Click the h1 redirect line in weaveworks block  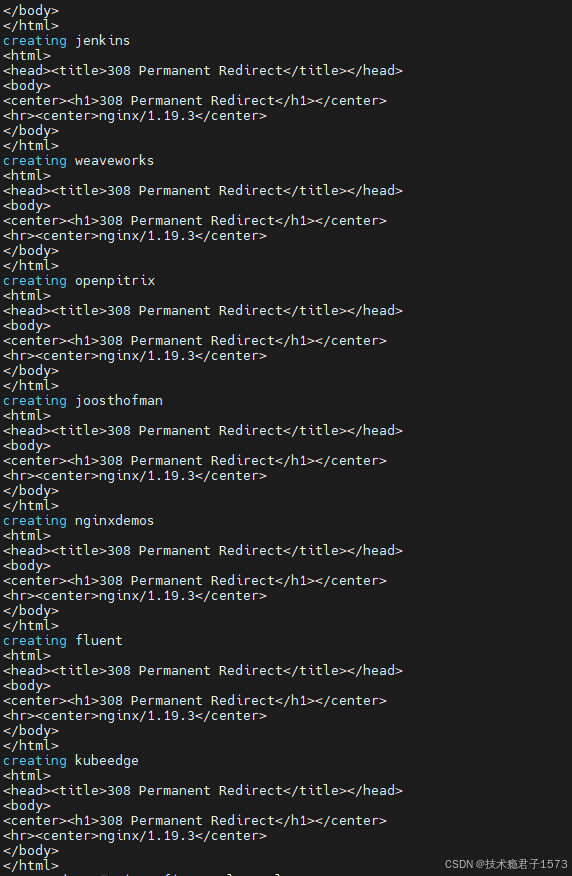tap(195, 221)
